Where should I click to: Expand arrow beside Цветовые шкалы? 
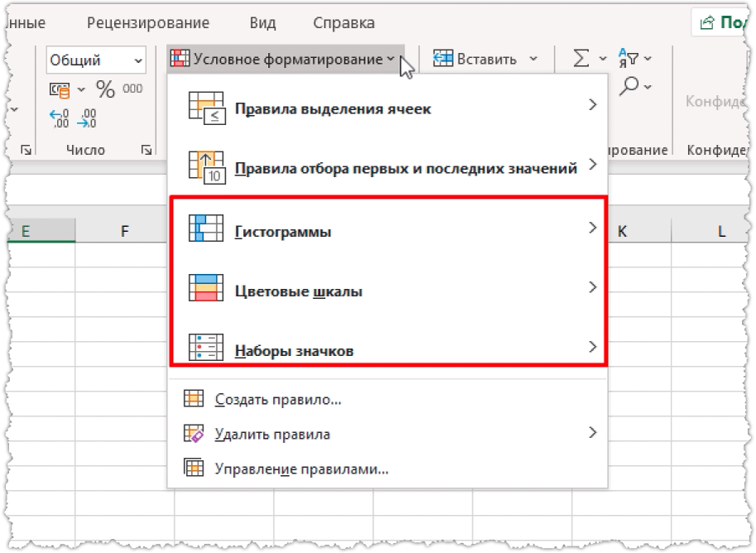pos(593,287)
